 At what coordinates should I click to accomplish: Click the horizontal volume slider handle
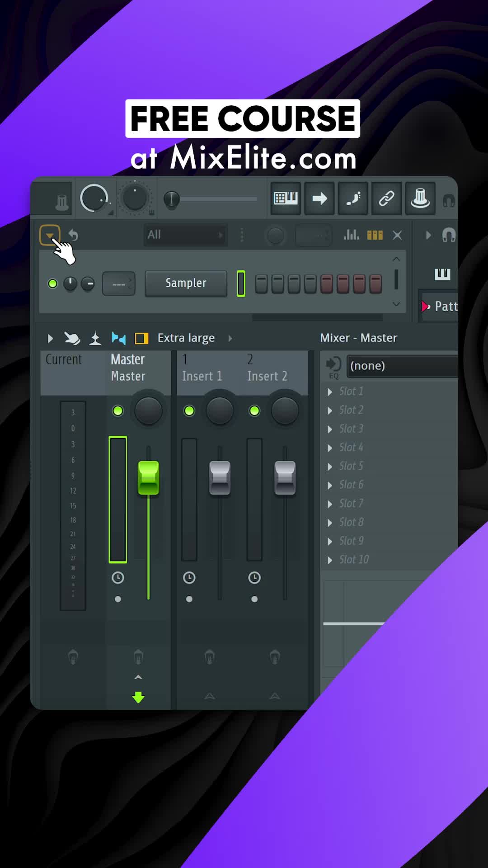tap(172, 199)
